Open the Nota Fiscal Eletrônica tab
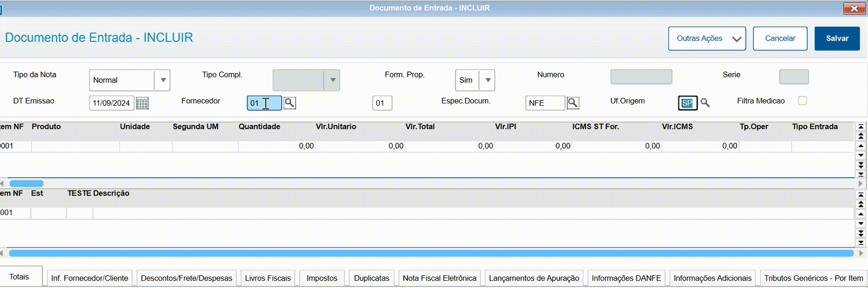This screenshot has width=868, height=288. pos(439,278)
